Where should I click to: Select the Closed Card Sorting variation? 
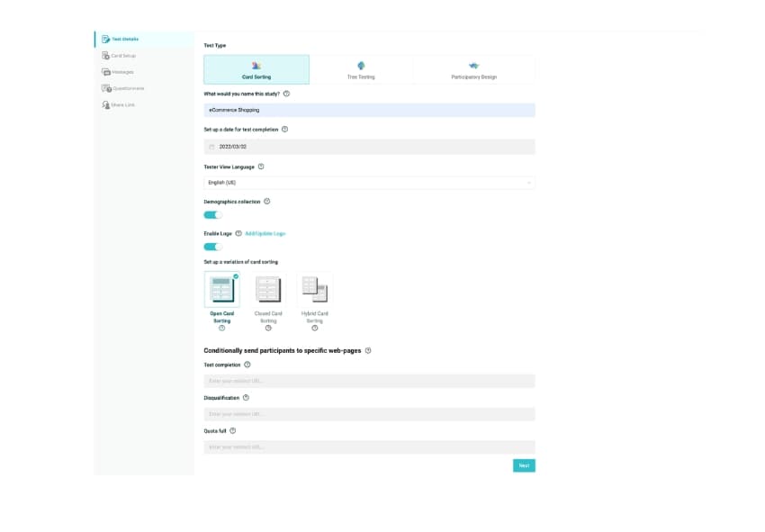point(268,288)
